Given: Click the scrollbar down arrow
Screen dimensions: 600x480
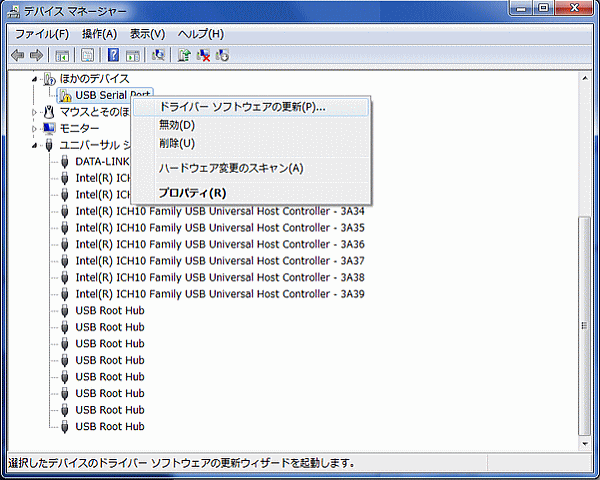Looking at the screenshot, I should [x=585, y=444].
